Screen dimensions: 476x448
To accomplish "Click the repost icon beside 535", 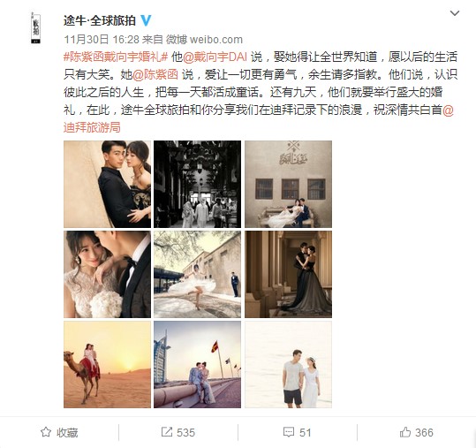I will (x=166, y=432).
